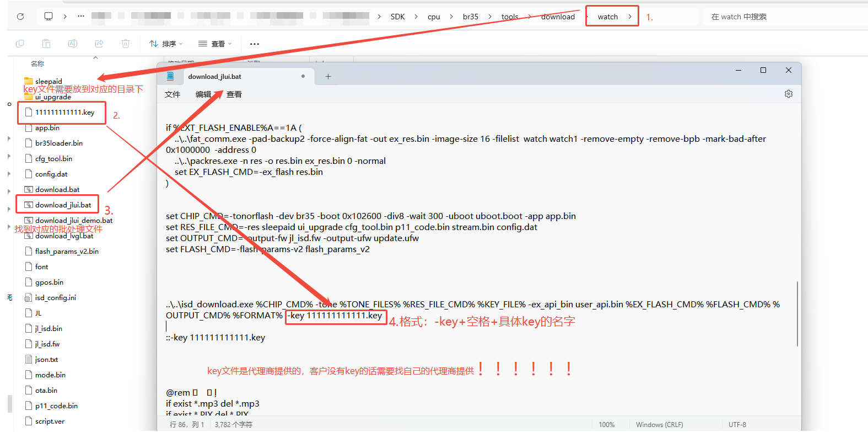Expand the chevron after br35 breadcrumb
The image size is (868, 432).
click(490, 17)
